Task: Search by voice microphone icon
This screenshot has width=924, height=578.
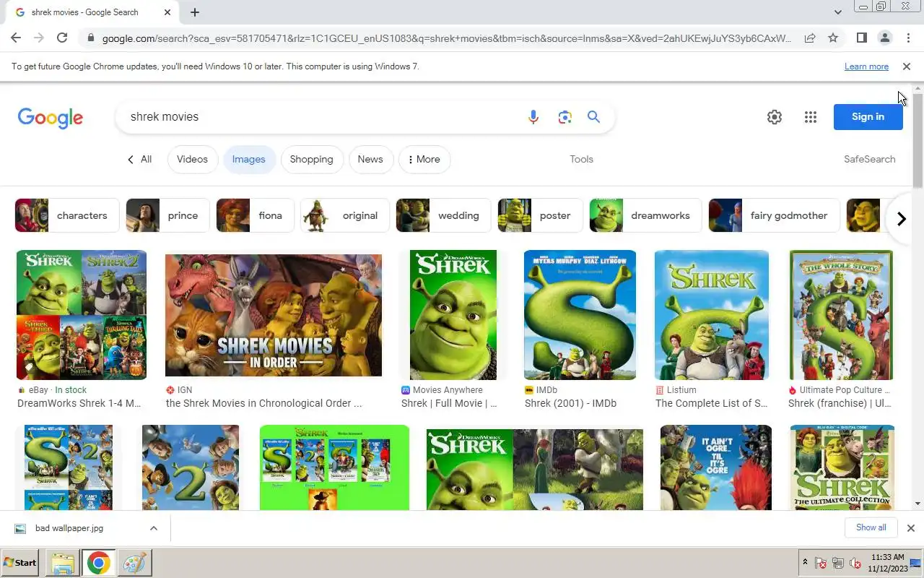Action: pyautogui.click(x=533, y=117)
